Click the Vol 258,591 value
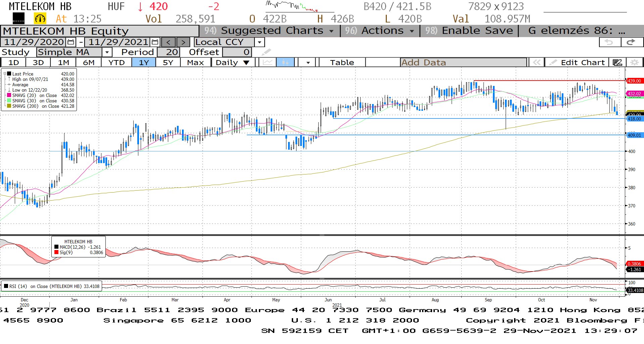The image size is (644, 344). click(x=195, y=19)
